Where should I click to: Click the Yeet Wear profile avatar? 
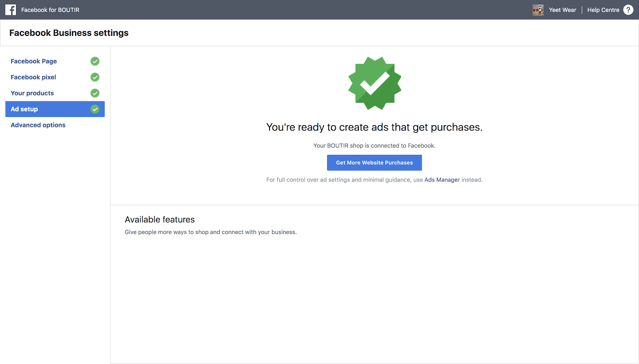[538, 10]
